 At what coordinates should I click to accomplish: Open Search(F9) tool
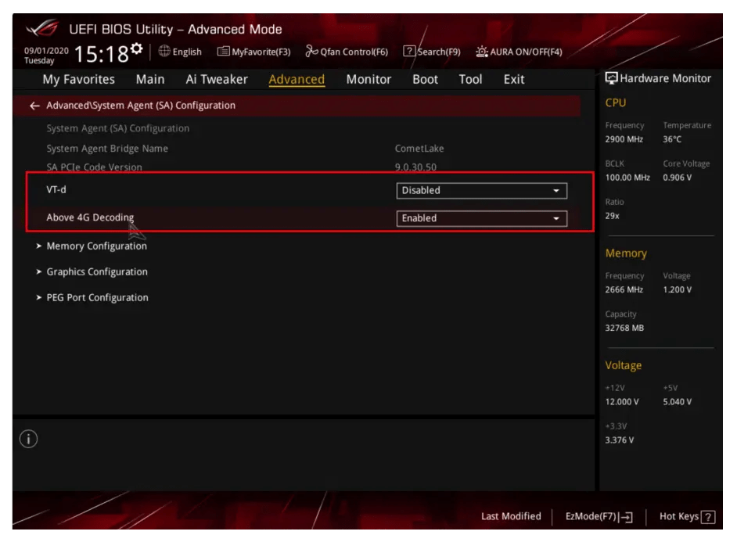tap(432, 52)
